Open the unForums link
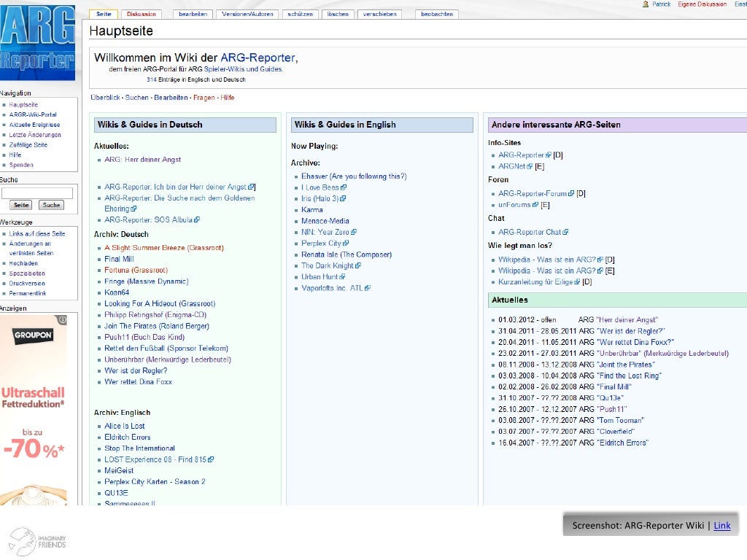Screen dimensions: 747x560 coord(519,205)
